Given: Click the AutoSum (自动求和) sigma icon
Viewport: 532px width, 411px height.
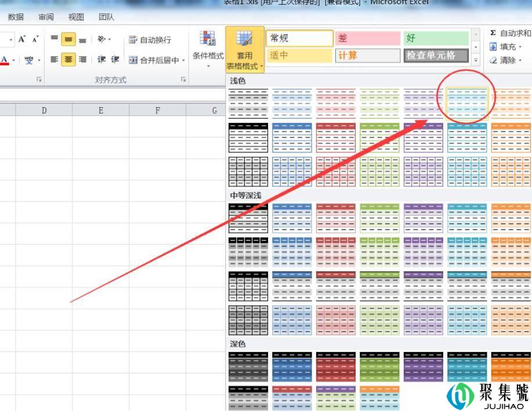Looking at the screenshot, I should pos(493,34).
